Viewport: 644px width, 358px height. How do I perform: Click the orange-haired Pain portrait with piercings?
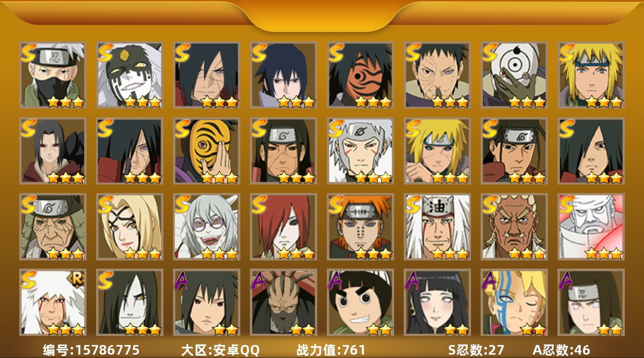tap(360, 226)
